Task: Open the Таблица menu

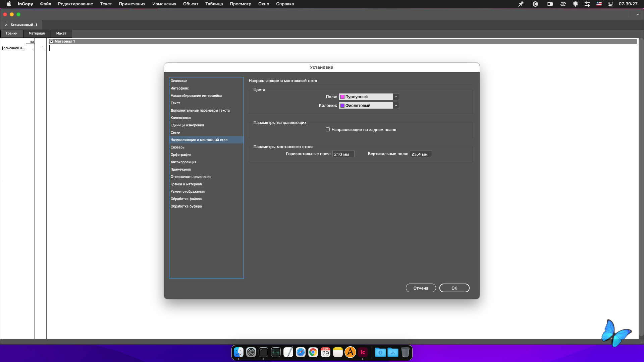Action: 214,4
